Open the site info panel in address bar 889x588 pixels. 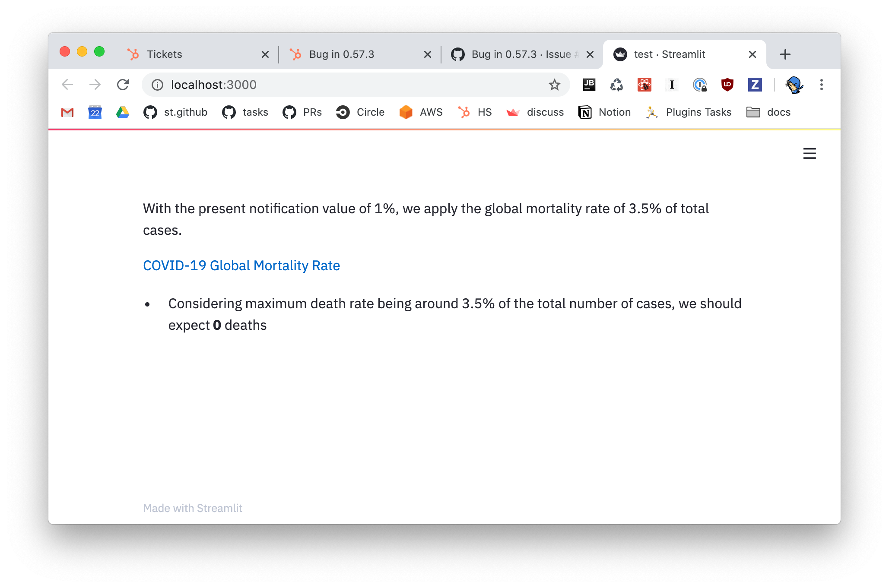pos(157,85)
